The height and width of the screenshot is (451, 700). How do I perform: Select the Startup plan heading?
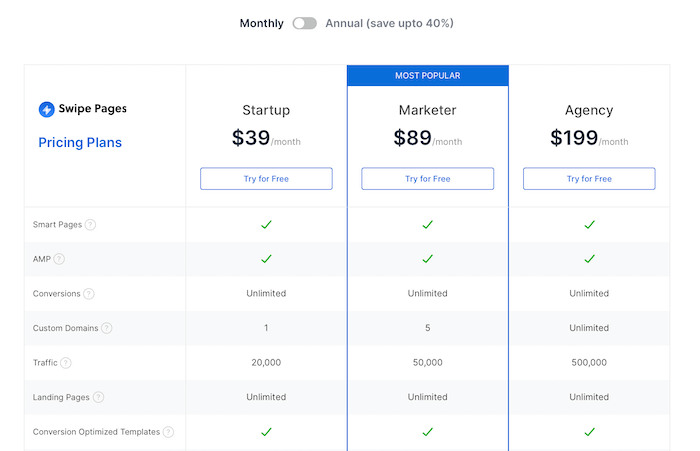coord(266,110)
